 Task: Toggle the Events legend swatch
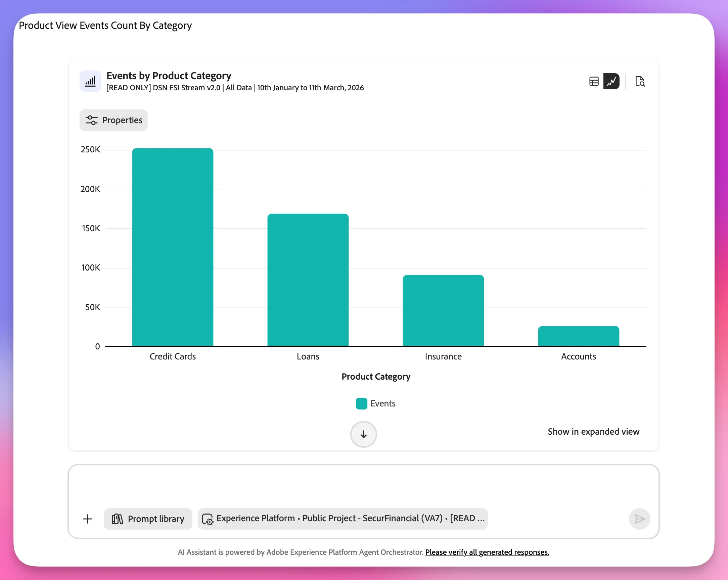pos(361,403)
